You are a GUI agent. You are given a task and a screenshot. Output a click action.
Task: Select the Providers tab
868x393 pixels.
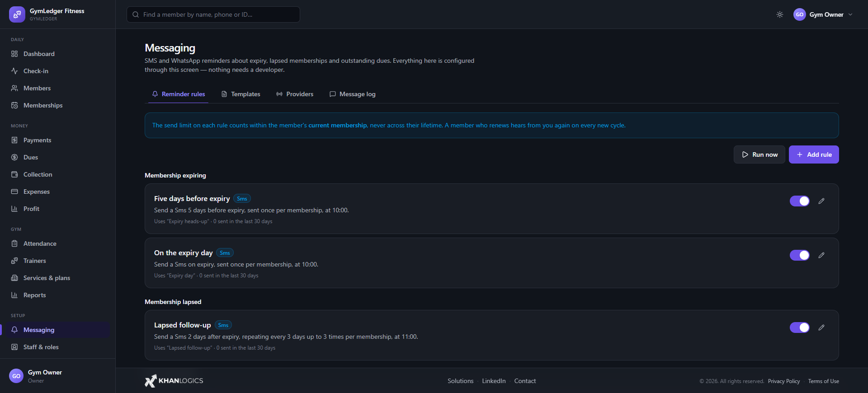[x=295, y=94]
